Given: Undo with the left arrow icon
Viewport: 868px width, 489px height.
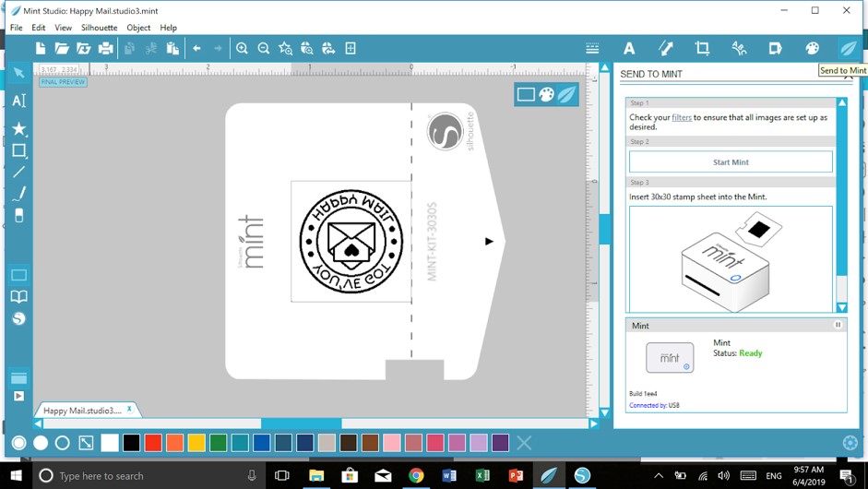Looking at the screenshot, I should point(196,48).
